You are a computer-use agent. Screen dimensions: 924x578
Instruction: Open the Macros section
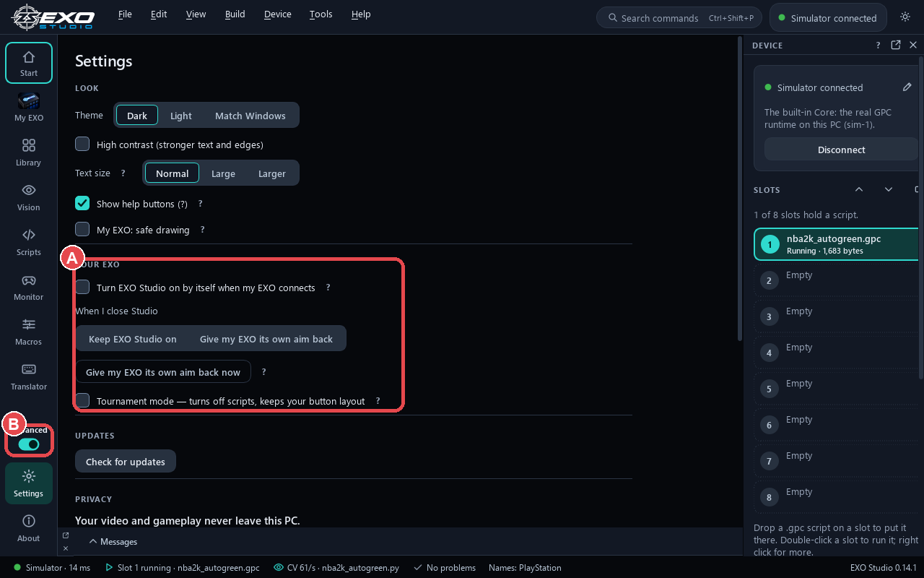click(29, 332)
